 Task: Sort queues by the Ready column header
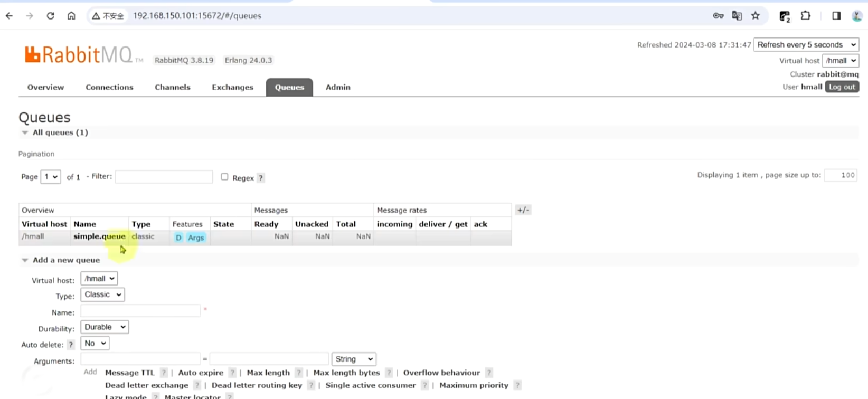point(266,224)
